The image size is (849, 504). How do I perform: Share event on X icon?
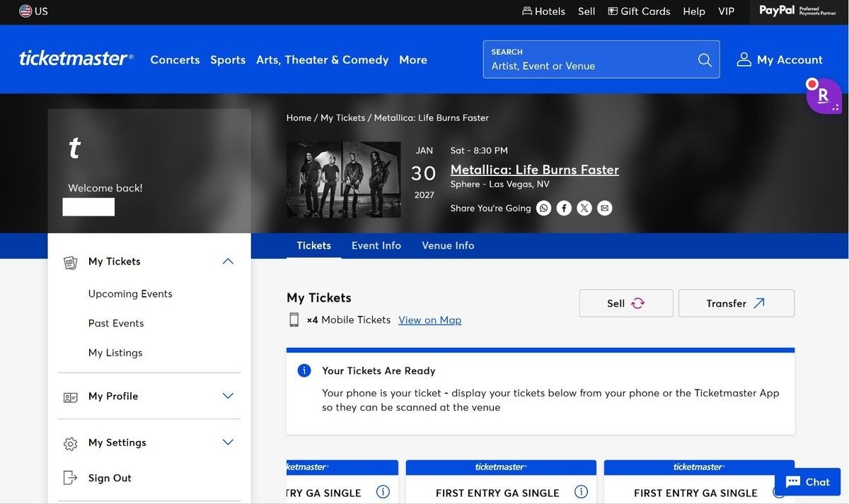pos(584,208)
